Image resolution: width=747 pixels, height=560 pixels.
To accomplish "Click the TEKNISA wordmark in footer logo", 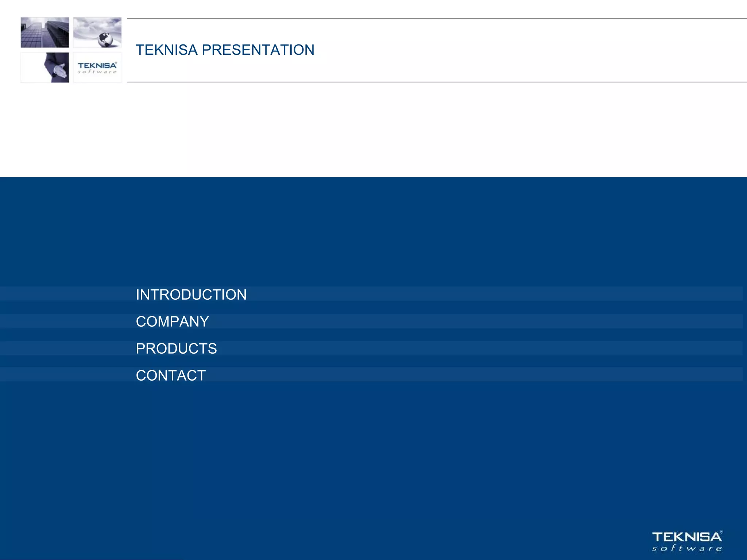I will click(x=686, y=537).
